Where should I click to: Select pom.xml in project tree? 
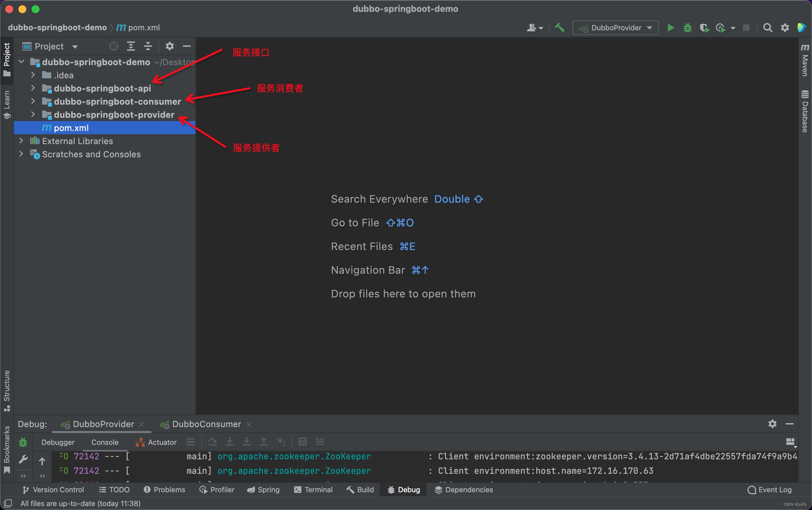pyautogui.click(x=71, y=128)
